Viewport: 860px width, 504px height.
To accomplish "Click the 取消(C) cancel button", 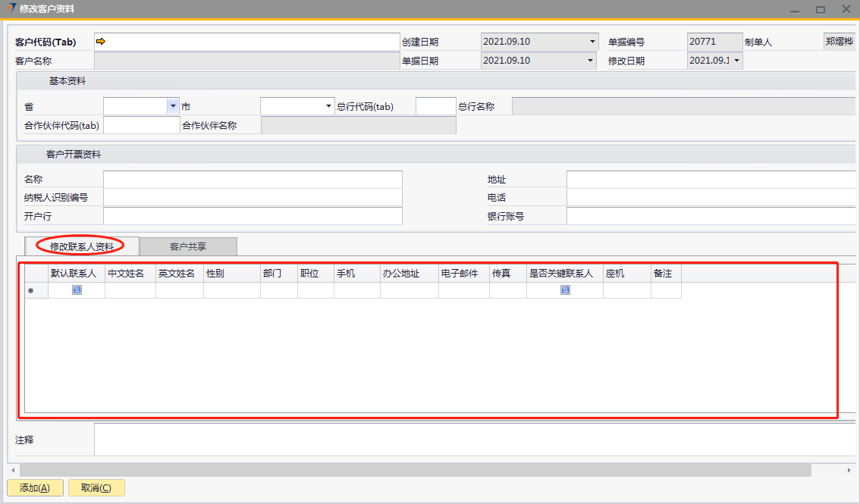I will pyautogui.click(x=96, y=488).
